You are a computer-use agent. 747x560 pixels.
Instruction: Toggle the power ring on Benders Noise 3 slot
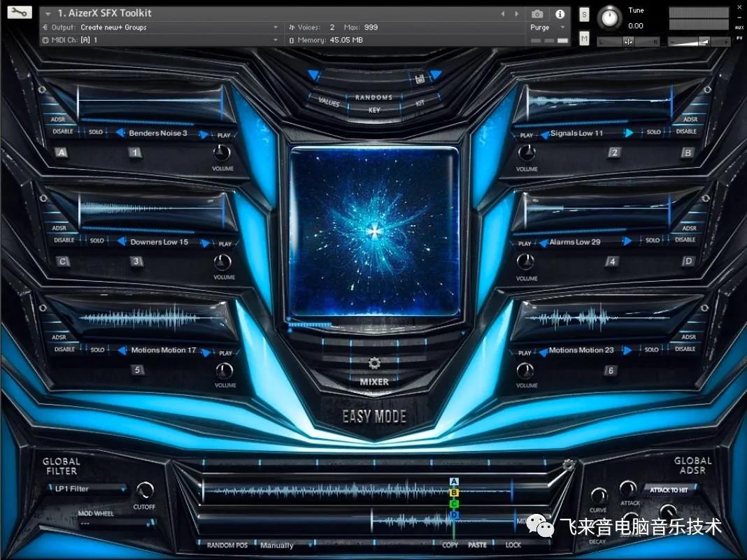42,89
